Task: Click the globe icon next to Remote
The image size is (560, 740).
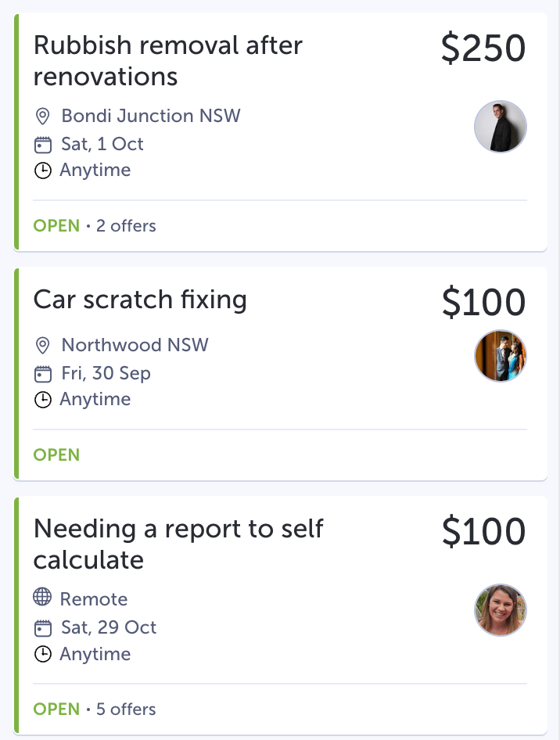Action: [x=45, y=598]
